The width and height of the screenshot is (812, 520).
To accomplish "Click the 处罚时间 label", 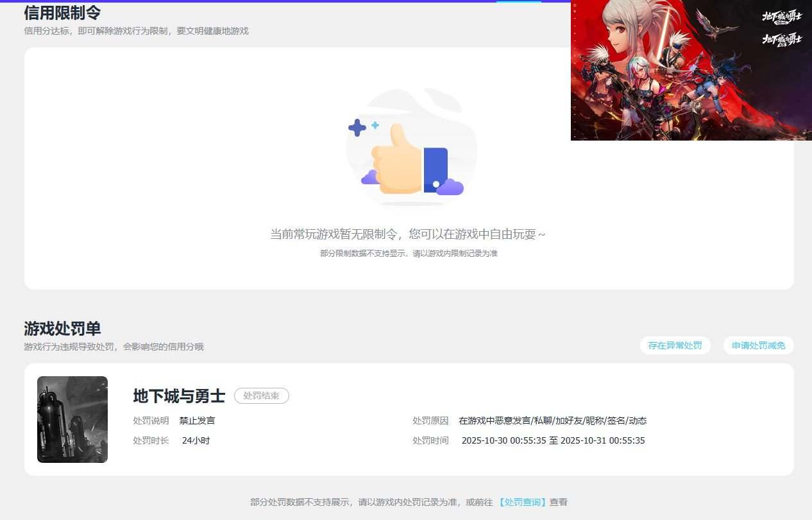I will point(430,440).
